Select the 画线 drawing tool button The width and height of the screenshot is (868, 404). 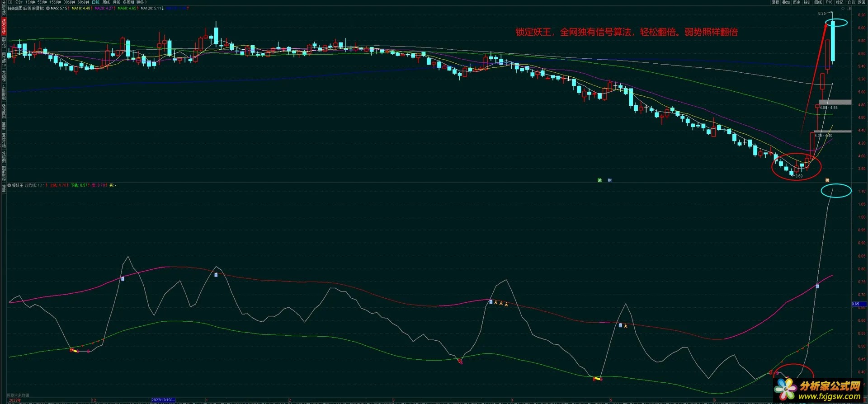[818, 2]
